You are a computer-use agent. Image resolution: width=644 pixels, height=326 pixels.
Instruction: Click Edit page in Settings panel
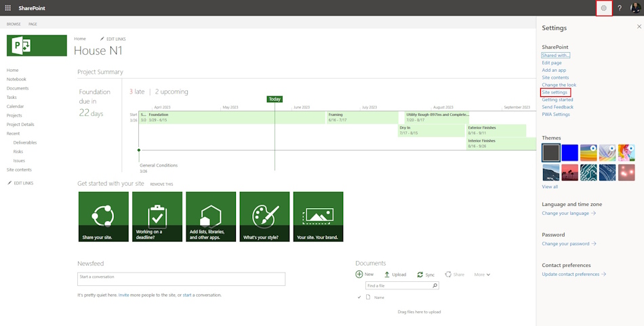tap(552, 63)
